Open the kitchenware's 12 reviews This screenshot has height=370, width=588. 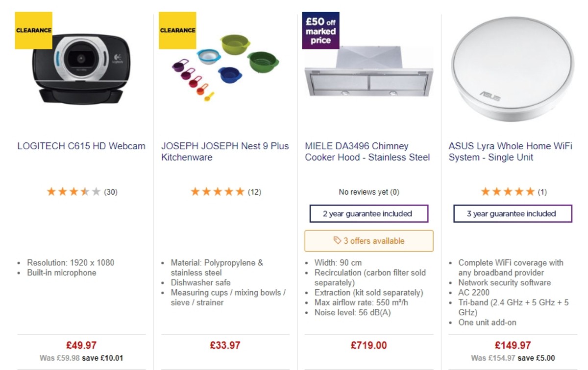point(256,192)
